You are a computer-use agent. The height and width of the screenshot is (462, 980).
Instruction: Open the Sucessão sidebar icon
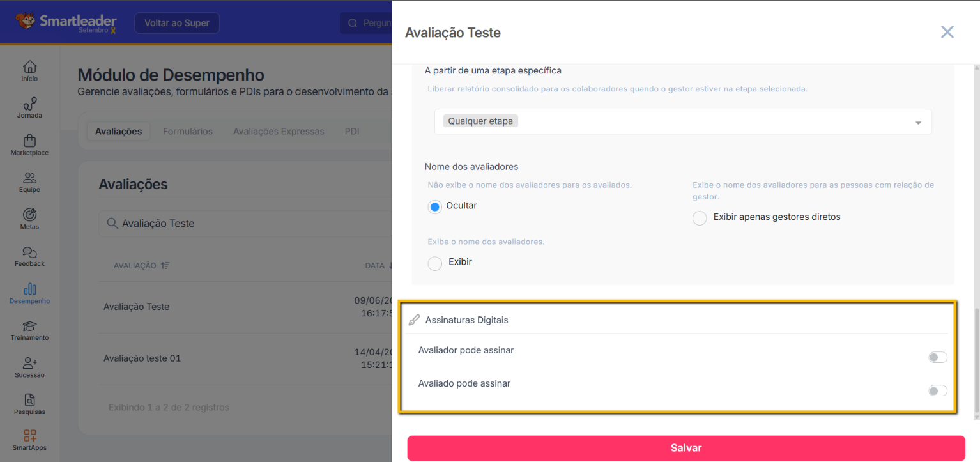(29, 364)
